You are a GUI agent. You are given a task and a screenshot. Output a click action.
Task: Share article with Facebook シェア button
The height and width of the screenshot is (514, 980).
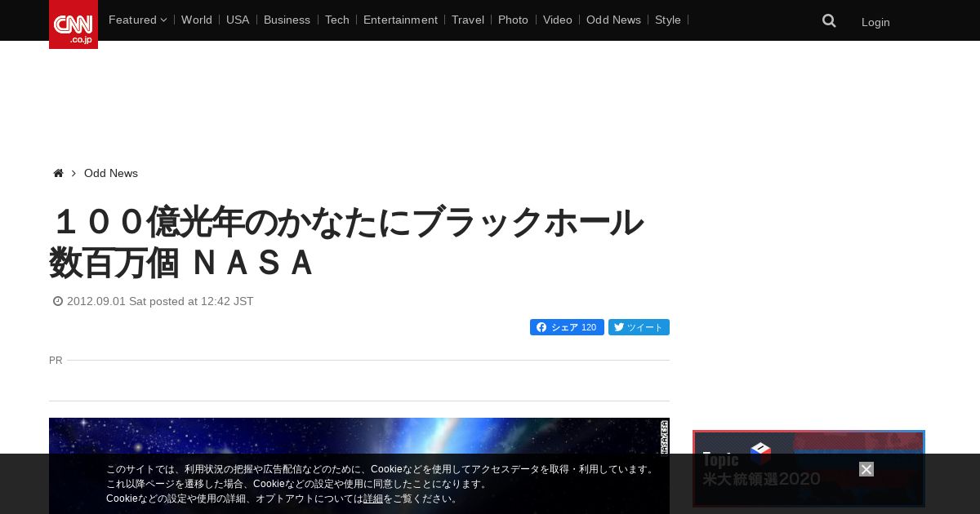(x=567, y=327)
